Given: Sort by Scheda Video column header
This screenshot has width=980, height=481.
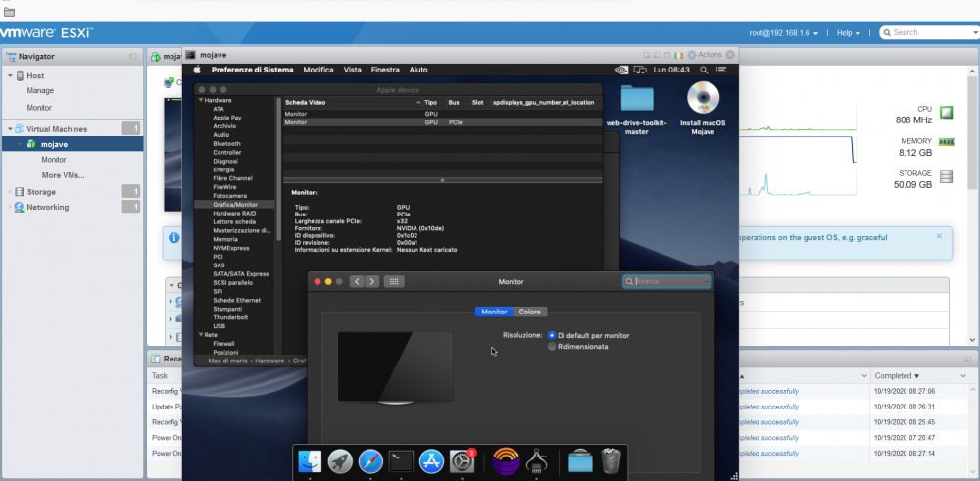Looking at the screenshot, I should [353, 103].
